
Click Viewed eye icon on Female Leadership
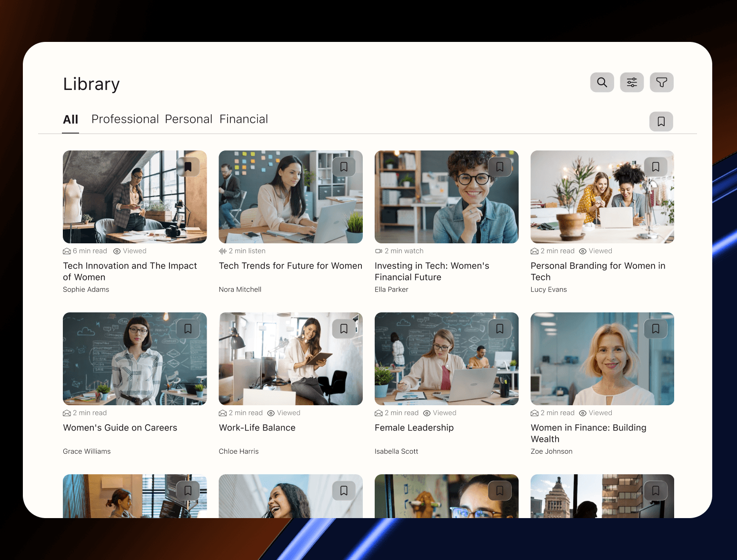pyautogui.click(x=427, y=413)
